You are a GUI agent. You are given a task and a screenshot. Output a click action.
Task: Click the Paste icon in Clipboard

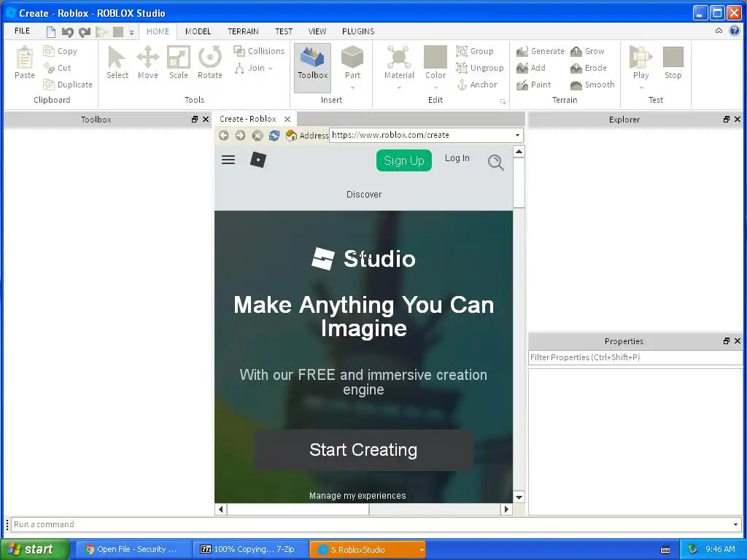[x=24, y=58]
